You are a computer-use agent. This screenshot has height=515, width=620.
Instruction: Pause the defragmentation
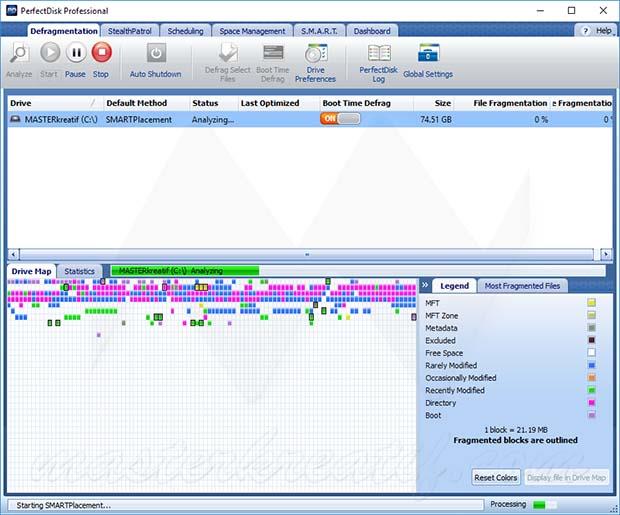pos(76,53)
